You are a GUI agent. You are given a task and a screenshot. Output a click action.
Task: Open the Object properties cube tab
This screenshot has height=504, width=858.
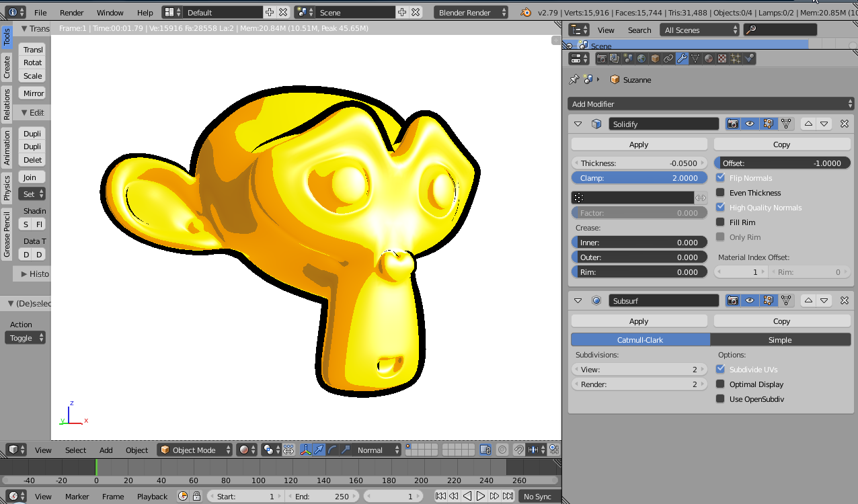[x=655, y=58]
